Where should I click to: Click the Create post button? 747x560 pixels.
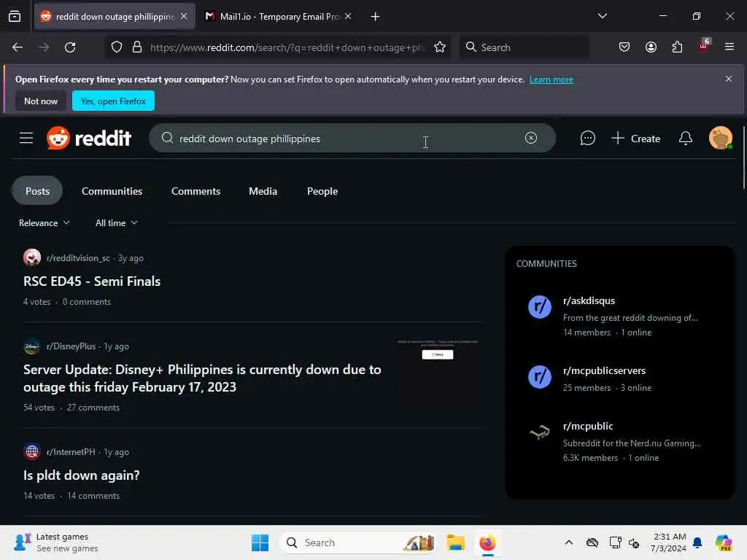coord(635,138)
